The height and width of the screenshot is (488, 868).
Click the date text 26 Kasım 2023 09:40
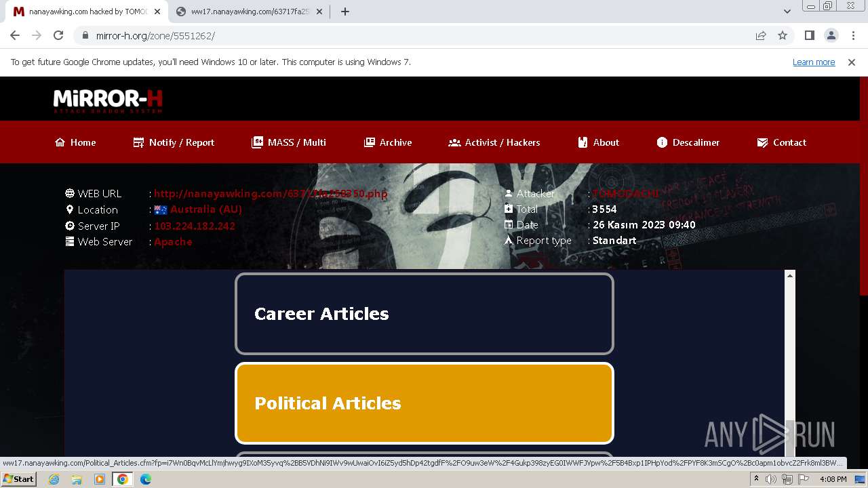coord(644,225)
